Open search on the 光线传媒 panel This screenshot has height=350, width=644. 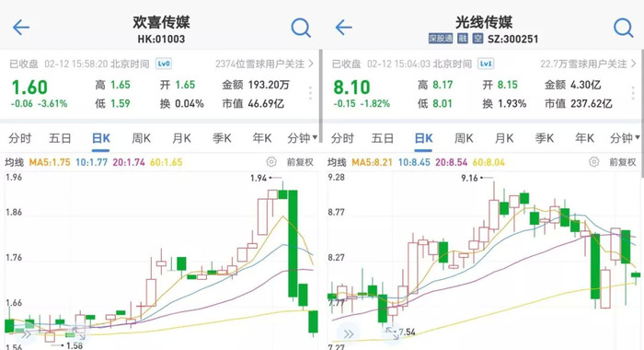(x=624, y=28)
